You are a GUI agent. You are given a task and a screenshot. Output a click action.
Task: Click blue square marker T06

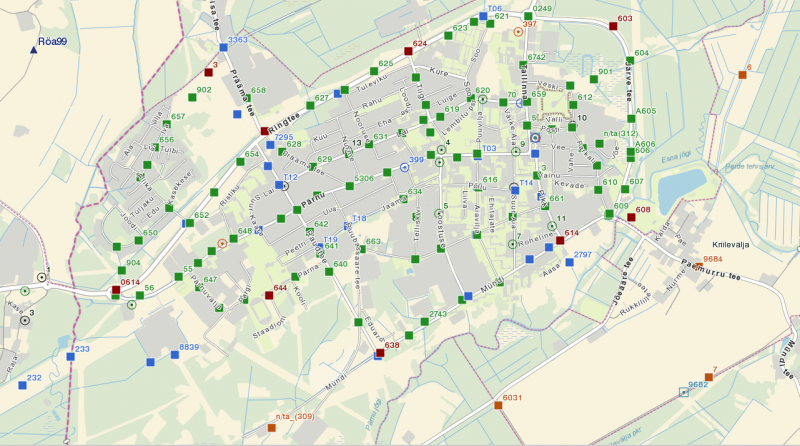pyautogui.click(x=483, y=16)
